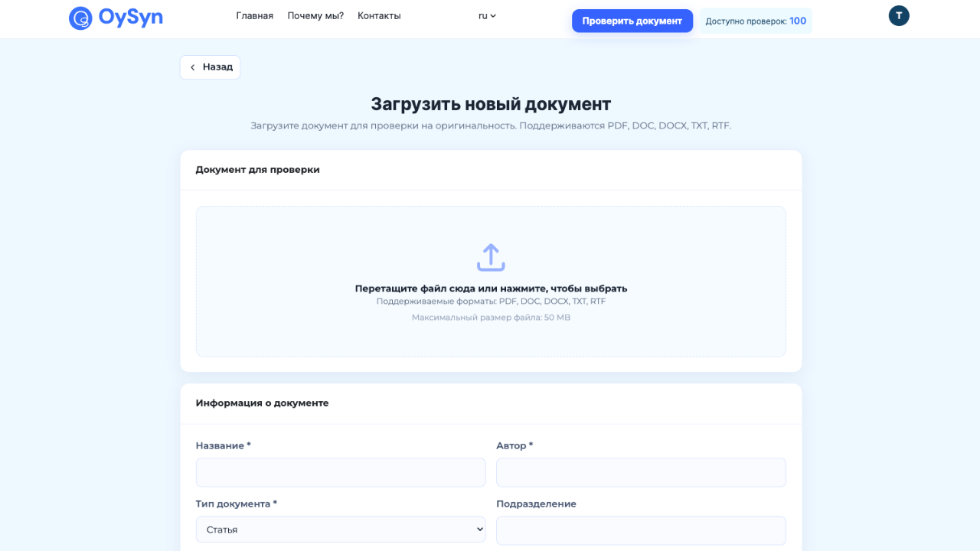Open the Главная menu item
Screen dimensions: 980x551
pyautogui.click(x=254, y=15)
